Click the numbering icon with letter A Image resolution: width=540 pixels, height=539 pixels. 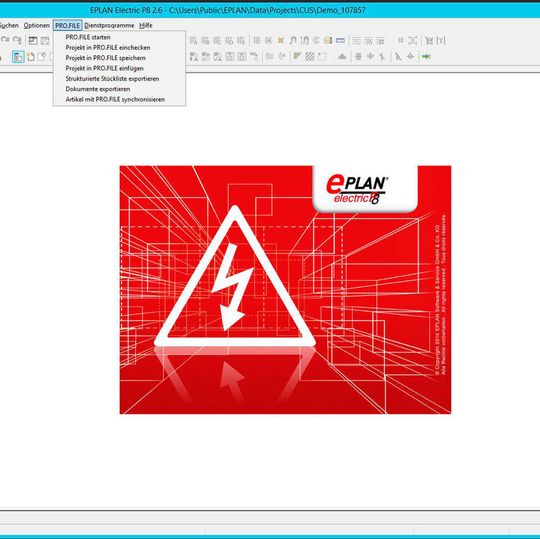pyautogui.click(x=193, y=41)
